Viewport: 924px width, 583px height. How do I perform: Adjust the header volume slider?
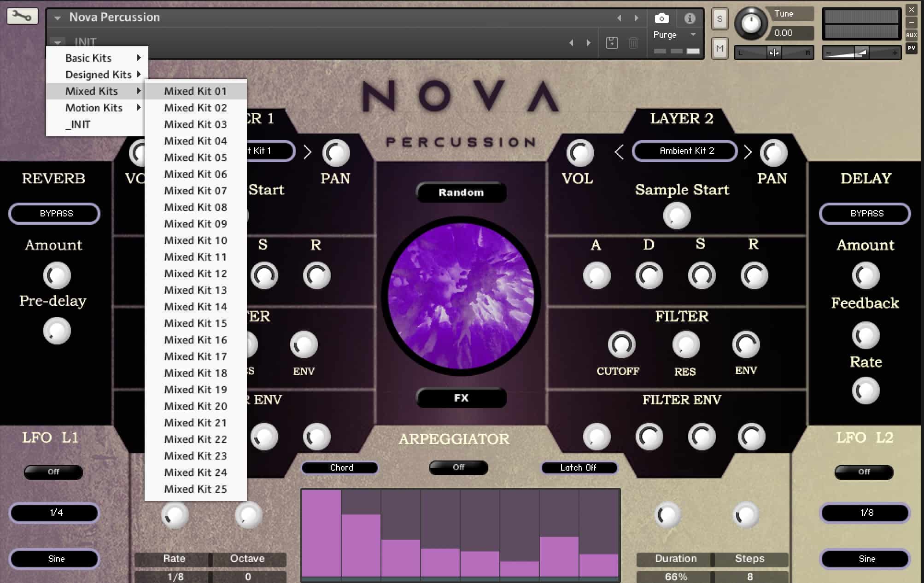(861, 52)
